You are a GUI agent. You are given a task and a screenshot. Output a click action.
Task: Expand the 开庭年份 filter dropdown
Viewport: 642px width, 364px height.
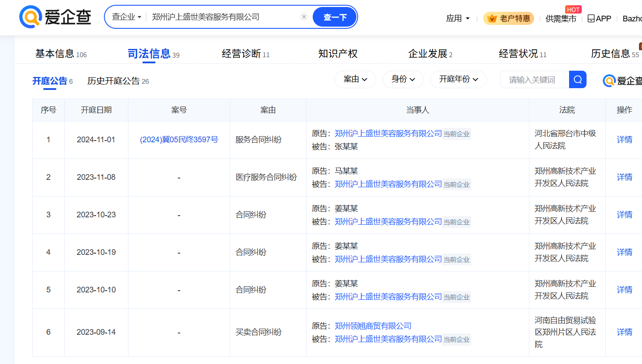pos(458,79)
